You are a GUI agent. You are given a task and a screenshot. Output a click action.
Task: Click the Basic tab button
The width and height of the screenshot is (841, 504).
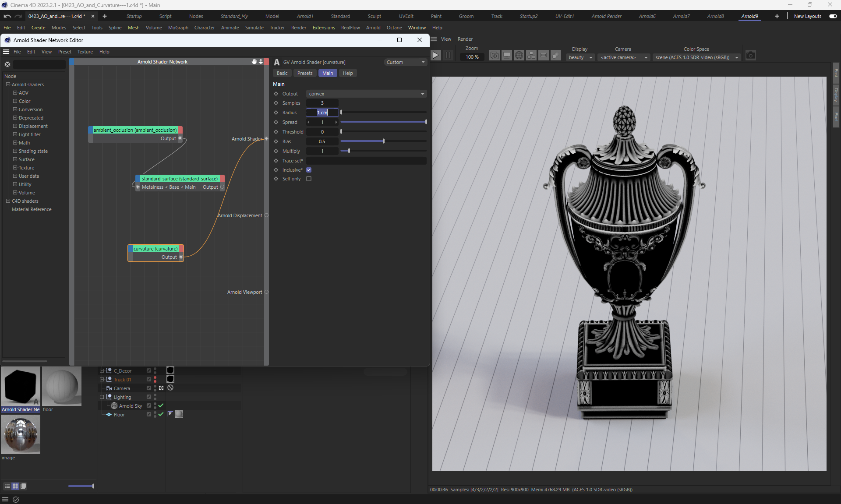[x=282, y=73]
